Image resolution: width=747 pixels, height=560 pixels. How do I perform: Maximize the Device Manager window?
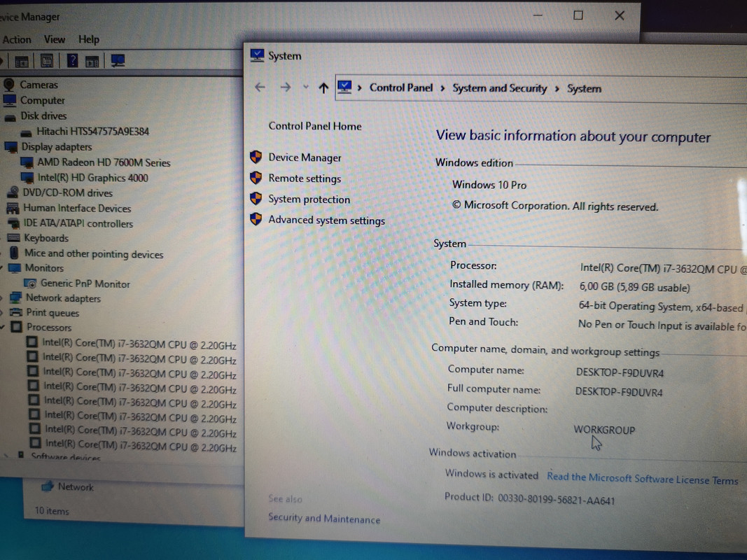coord(578,15)
